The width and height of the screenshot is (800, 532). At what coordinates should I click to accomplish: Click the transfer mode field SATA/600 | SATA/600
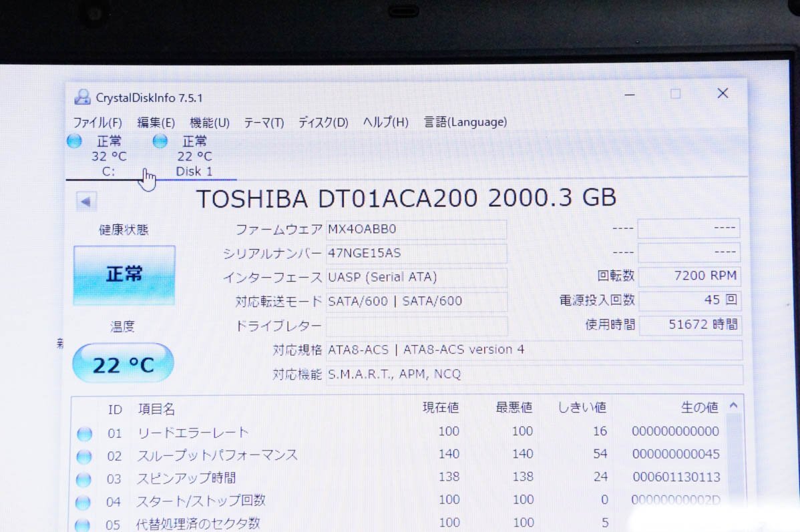coord(416,301)
